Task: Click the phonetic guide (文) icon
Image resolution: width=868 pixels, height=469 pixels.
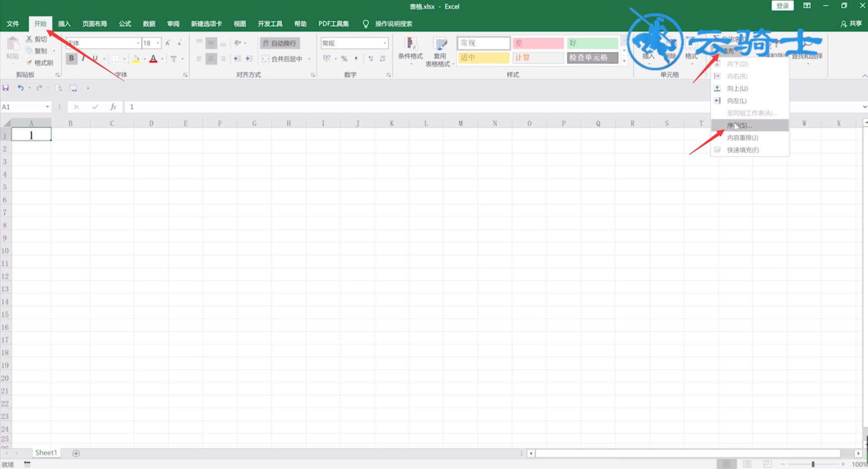Action: click(174, 58)
